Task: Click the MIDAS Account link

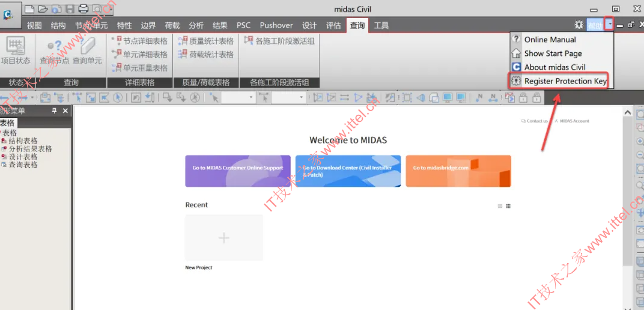Action: click(572, 121)
